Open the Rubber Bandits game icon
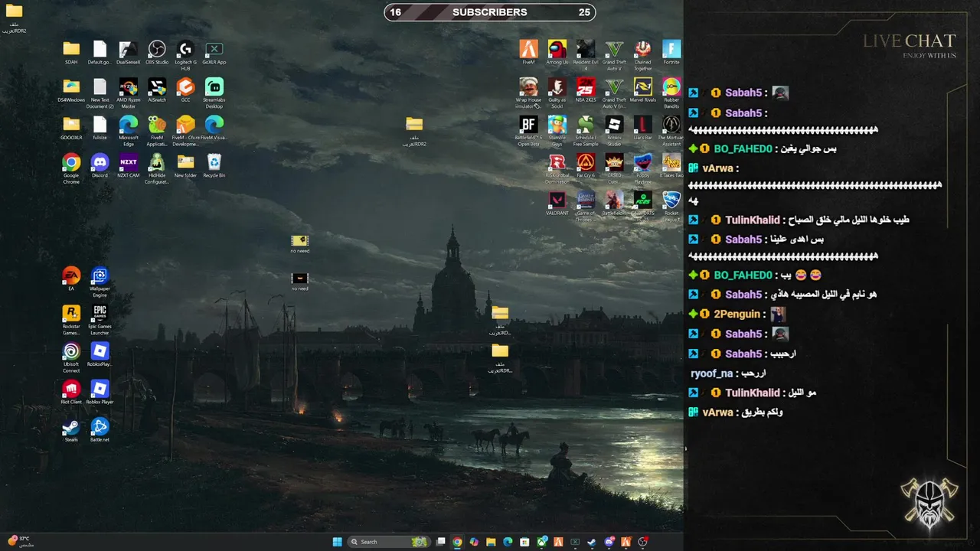 (671, 93)
